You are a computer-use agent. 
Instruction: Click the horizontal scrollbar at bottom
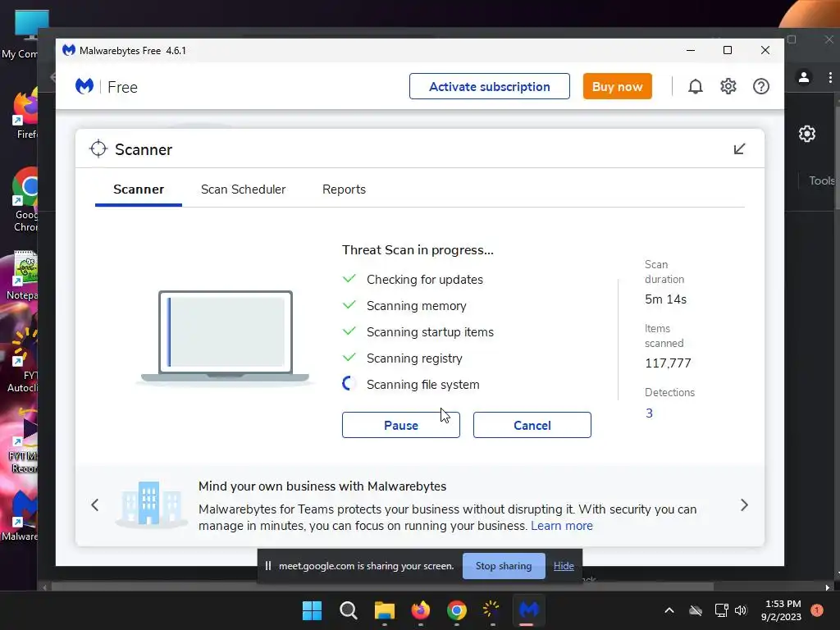click(x=382, y=587)
